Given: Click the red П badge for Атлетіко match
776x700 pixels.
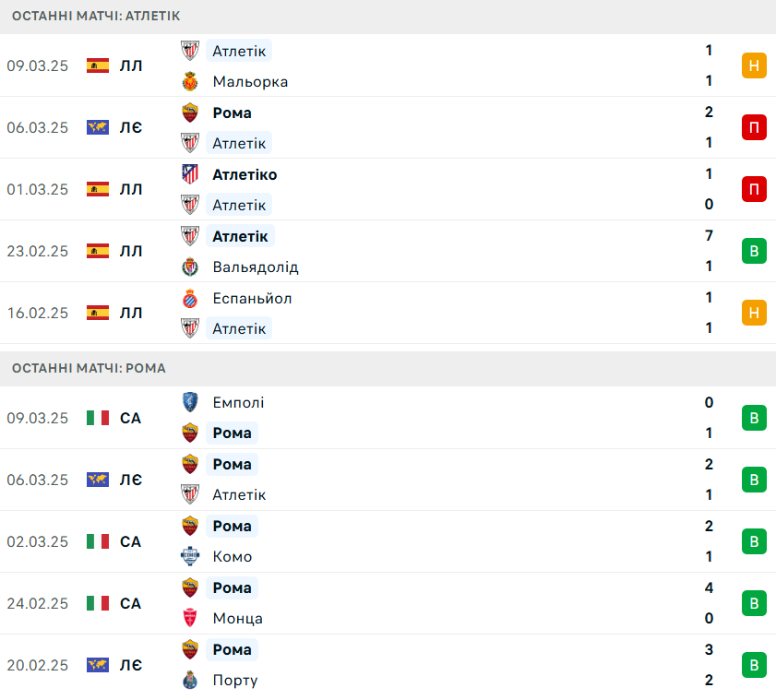Looking at the screenshot, I should (x=754, y=189).
